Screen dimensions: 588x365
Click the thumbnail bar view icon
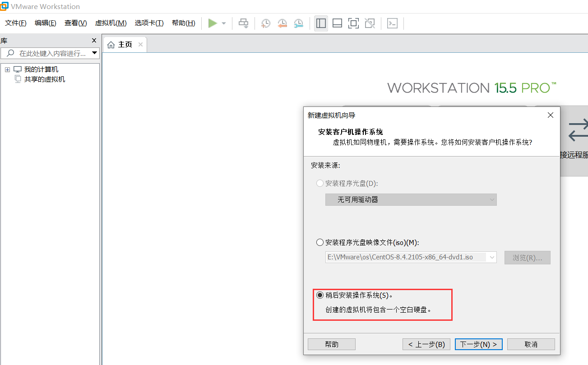tap(337, 23)
